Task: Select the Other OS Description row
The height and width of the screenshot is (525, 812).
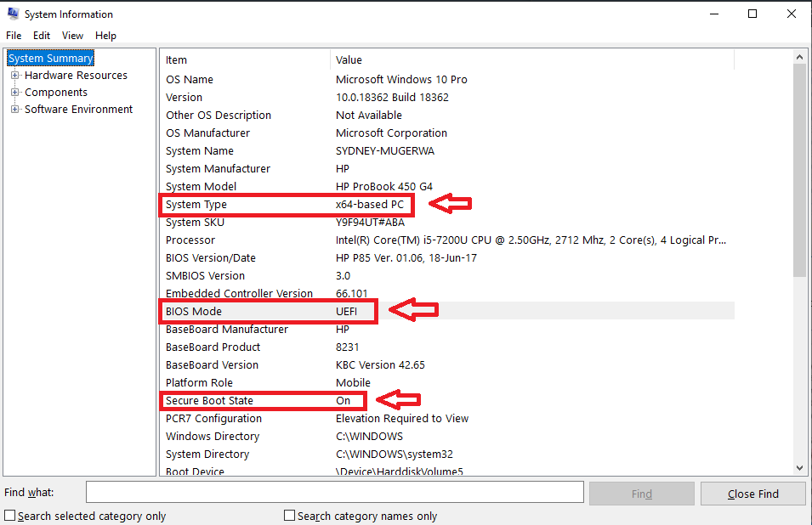Action: (448, 116)
